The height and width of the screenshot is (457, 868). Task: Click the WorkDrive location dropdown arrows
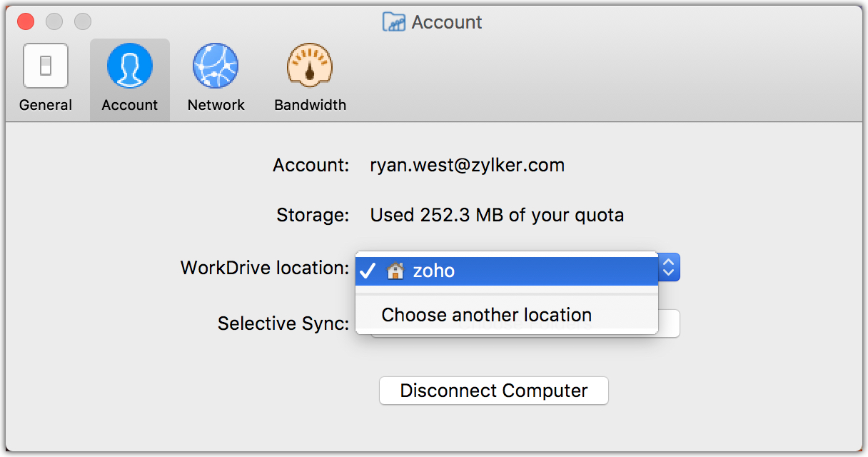coord(669,268)
